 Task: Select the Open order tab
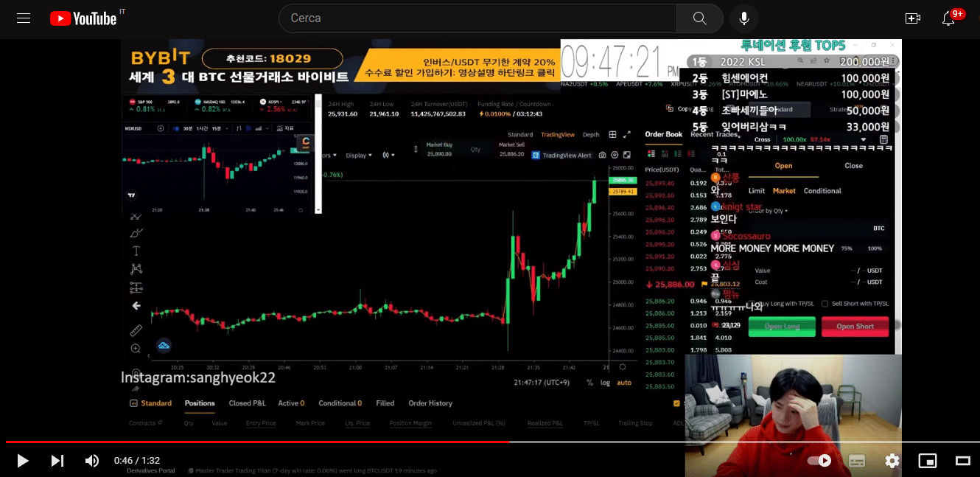[784, 166]
